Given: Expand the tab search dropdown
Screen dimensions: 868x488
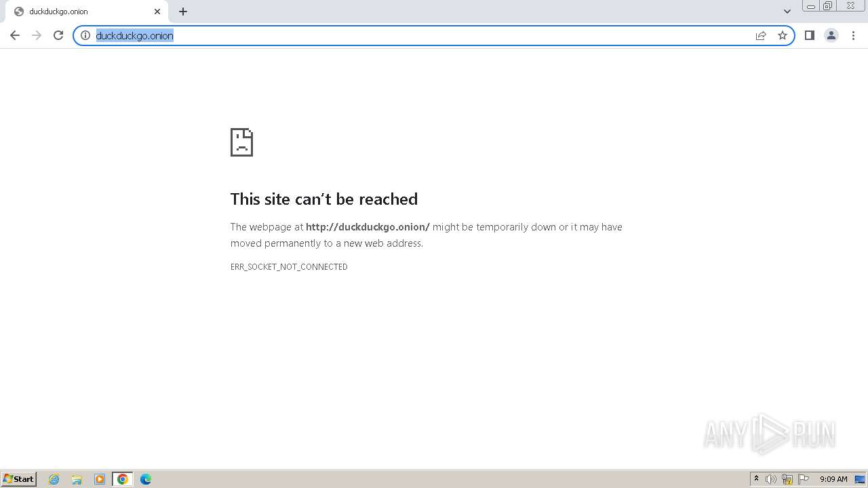Looking at the screenshot, I should 787,12.
